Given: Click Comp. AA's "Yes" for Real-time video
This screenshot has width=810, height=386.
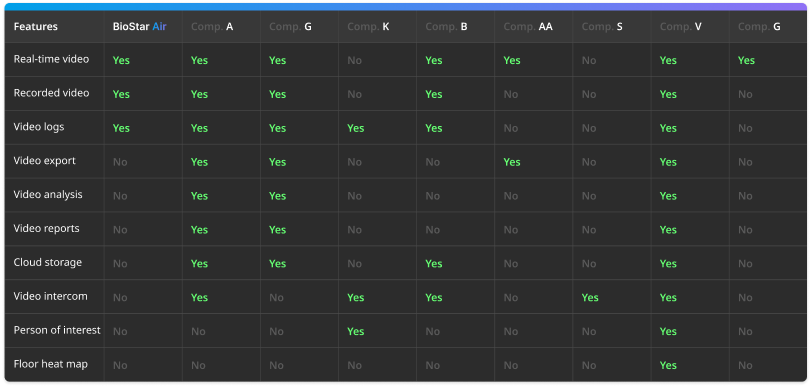Looking at the screenshot, I should pyautogui.click(x=511, y=60).
